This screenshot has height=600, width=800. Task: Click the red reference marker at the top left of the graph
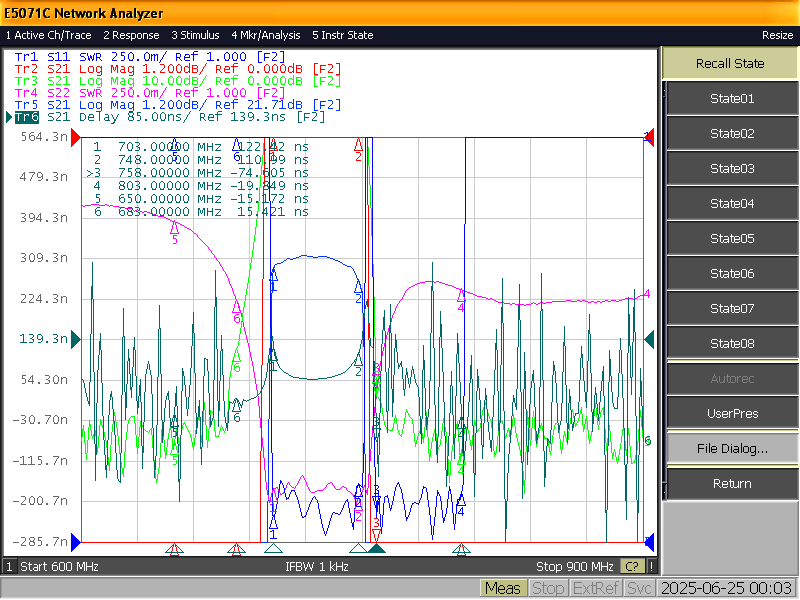tap(76, 138)
